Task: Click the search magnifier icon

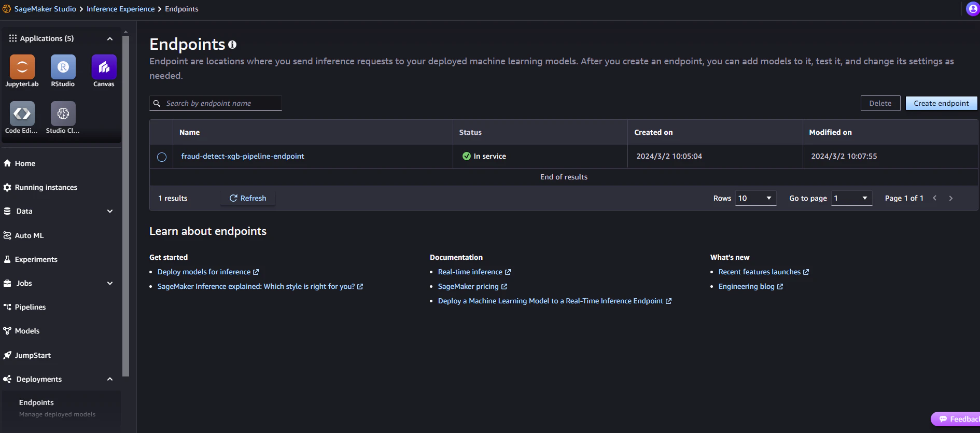Action: (157, 103)
